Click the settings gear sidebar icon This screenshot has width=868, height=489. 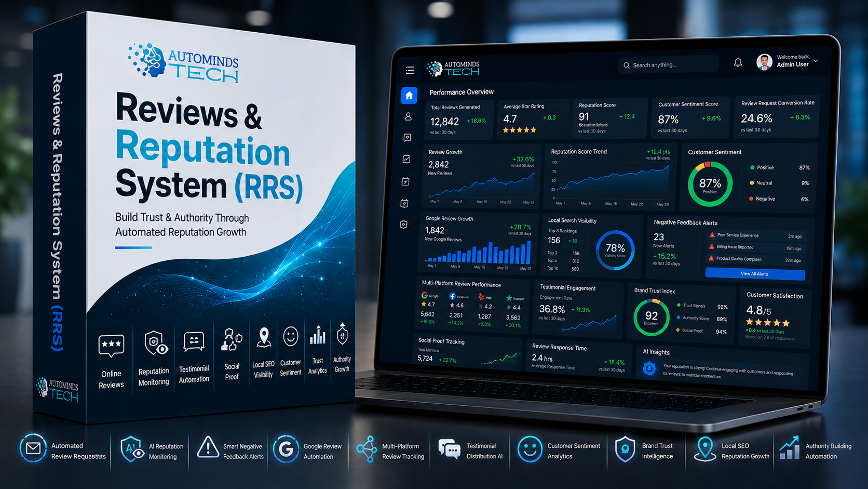point(404,224)
